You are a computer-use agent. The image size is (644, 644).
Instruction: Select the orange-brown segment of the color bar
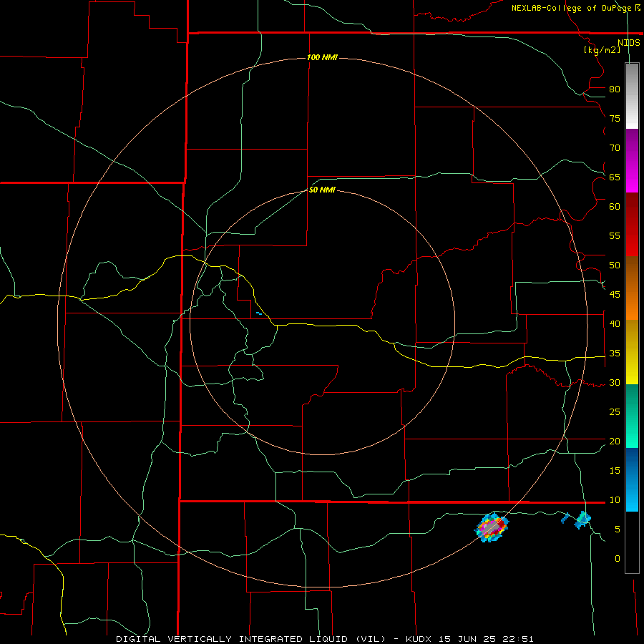pyautogui.click(x=632, y=288)
